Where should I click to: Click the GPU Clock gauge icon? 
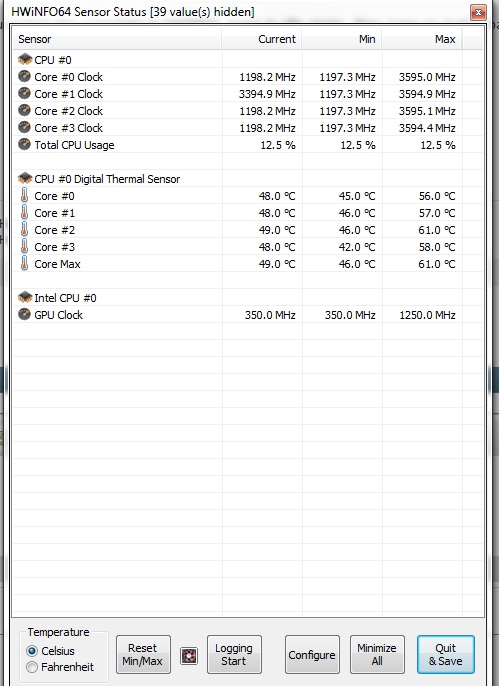24,314
